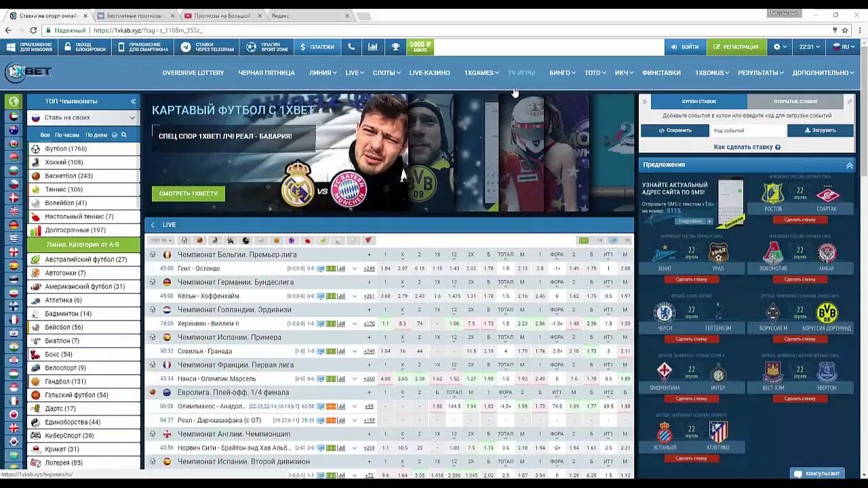Click the sidebar search magnifier icon
The height and width of the screenshot is (488, 868).
(x=124, y=135)
